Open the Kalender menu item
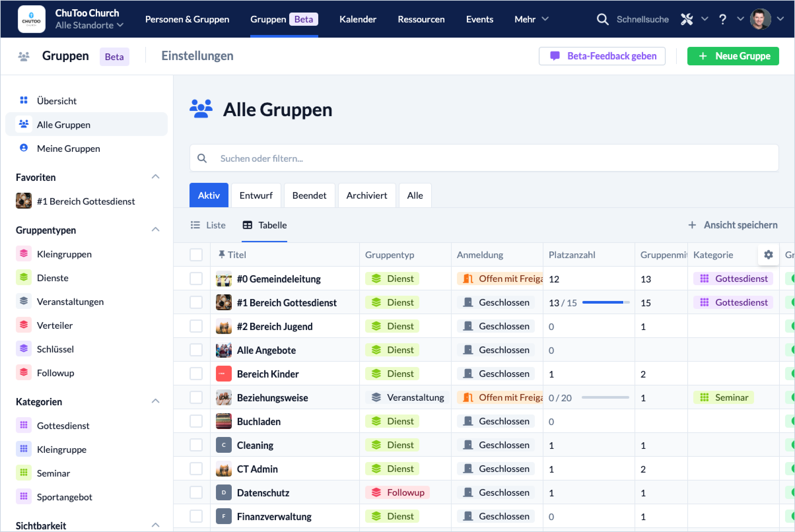Image resolution: width=795 pixels, height=532 pixels. [x=357, y=19]
